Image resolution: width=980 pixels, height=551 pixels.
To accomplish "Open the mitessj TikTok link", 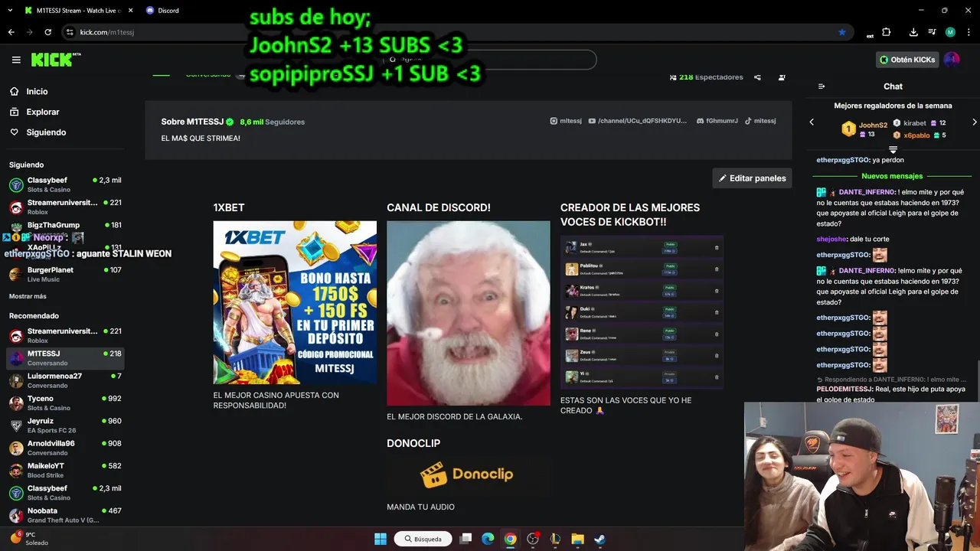I will pos(760,121).
